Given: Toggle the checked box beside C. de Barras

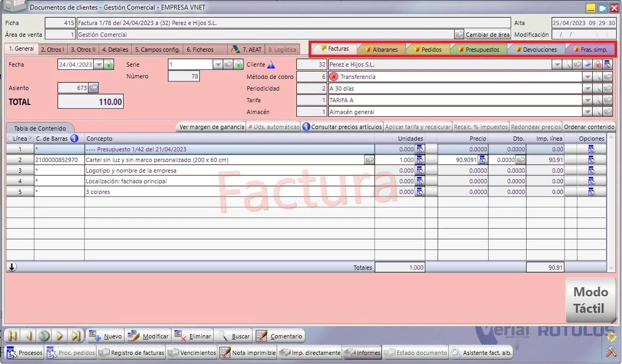Looking at the screenshot, I should pyautogui.click(x=30, y=139).
